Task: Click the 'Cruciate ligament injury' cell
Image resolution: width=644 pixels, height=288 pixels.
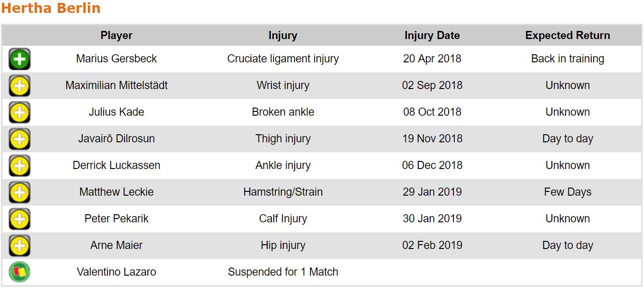Action: 283,59
